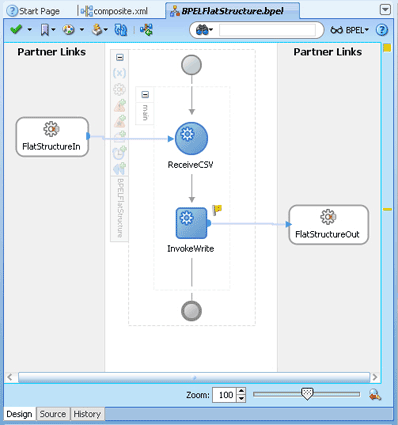The width and height of the screenshot is (398, 425).
Task: Select the FlatStructureOut partner link
Action: click(328, 225)
